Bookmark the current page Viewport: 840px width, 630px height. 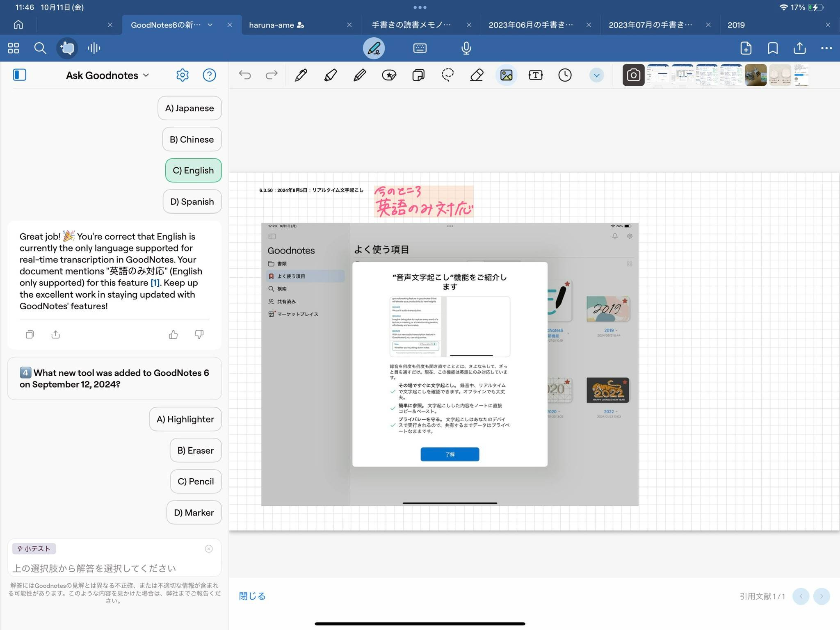(773, 48)
